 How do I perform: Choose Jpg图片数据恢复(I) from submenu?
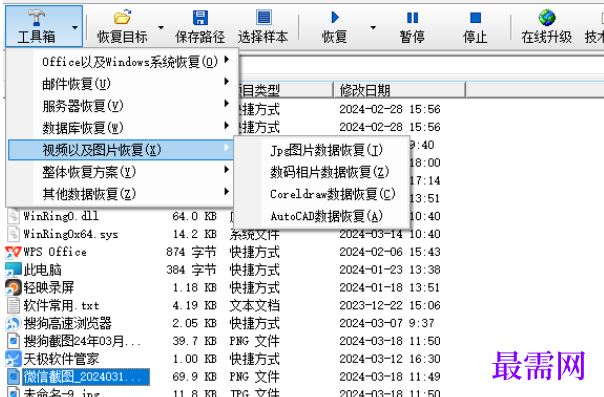(321, 150)
